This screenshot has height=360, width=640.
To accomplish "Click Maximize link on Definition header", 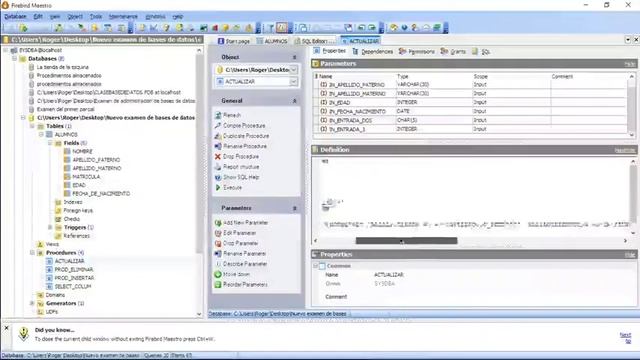I will [624, 150].
